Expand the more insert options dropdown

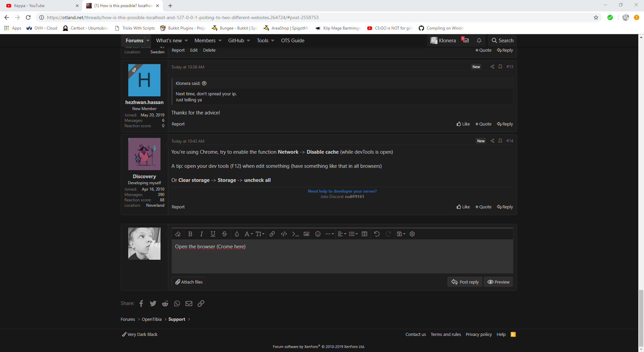click(x=329, y=234)
